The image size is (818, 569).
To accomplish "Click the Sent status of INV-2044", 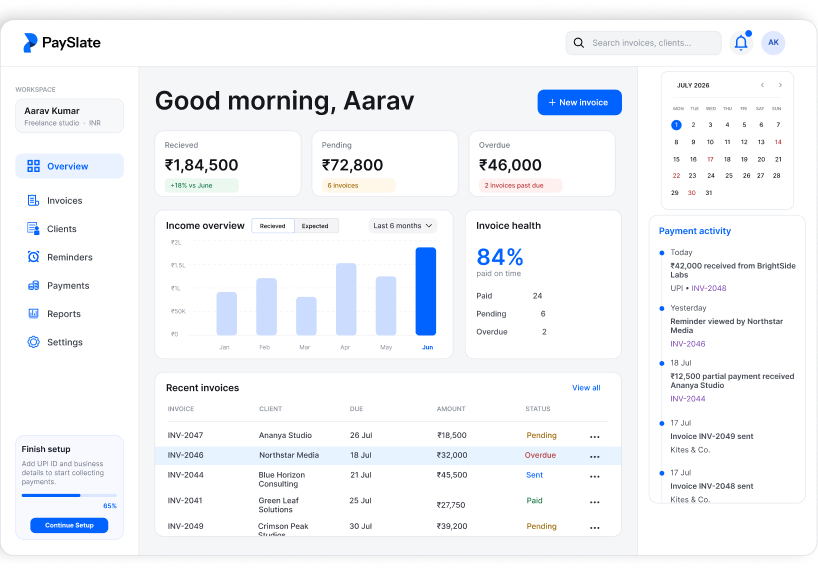I will [534, 475].
